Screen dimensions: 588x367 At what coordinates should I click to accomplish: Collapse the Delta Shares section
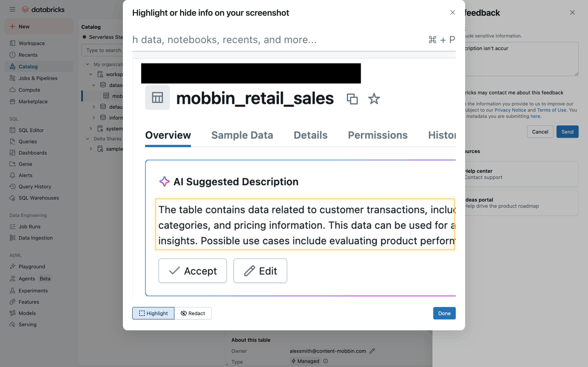(x=88, y=139)
